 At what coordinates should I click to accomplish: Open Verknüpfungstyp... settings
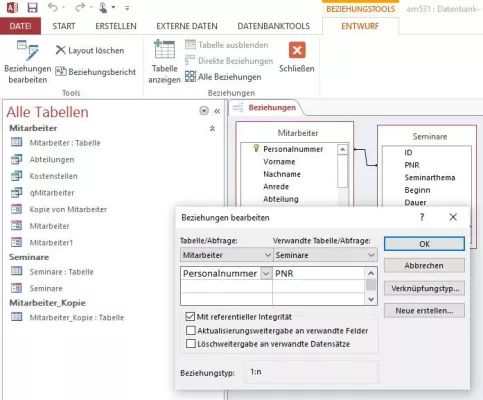[424, 288]
